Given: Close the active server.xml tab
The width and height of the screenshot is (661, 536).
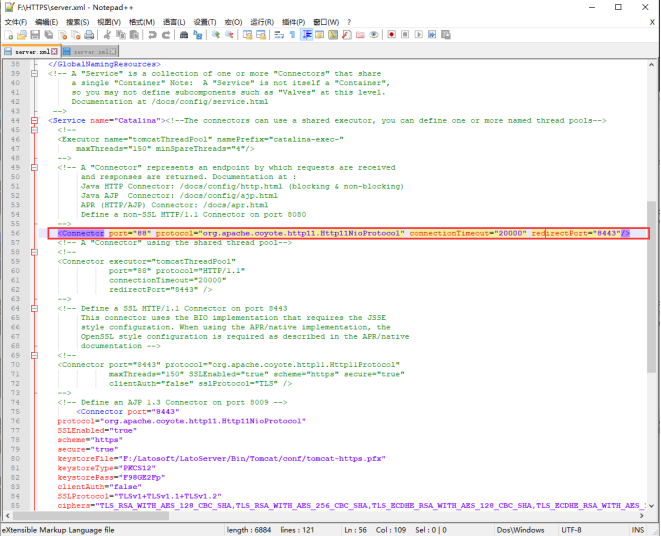Looking at the screenshot, I should point(54,51).
